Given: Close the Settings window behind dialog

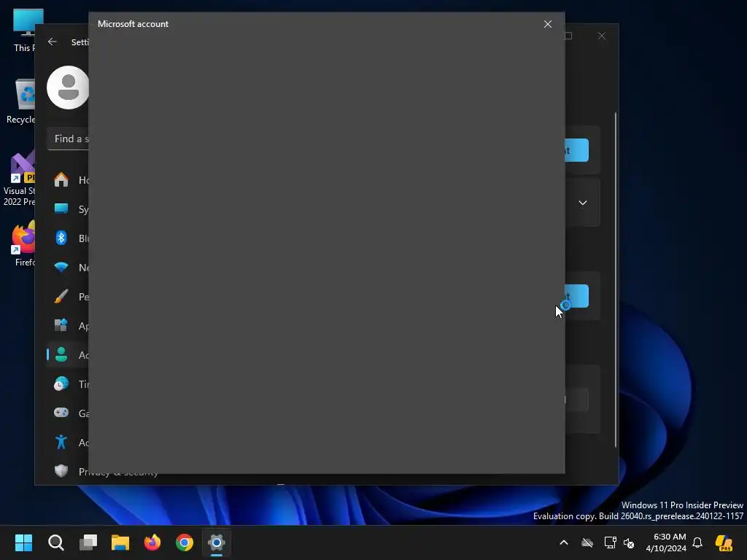Looking at the screenshot, I should coord(602,36).
